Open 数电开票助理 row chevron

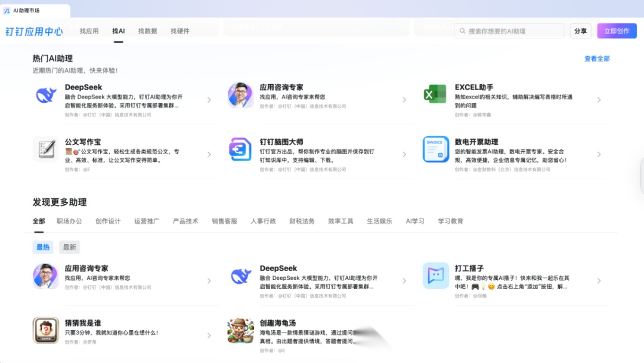coord(599,155)
